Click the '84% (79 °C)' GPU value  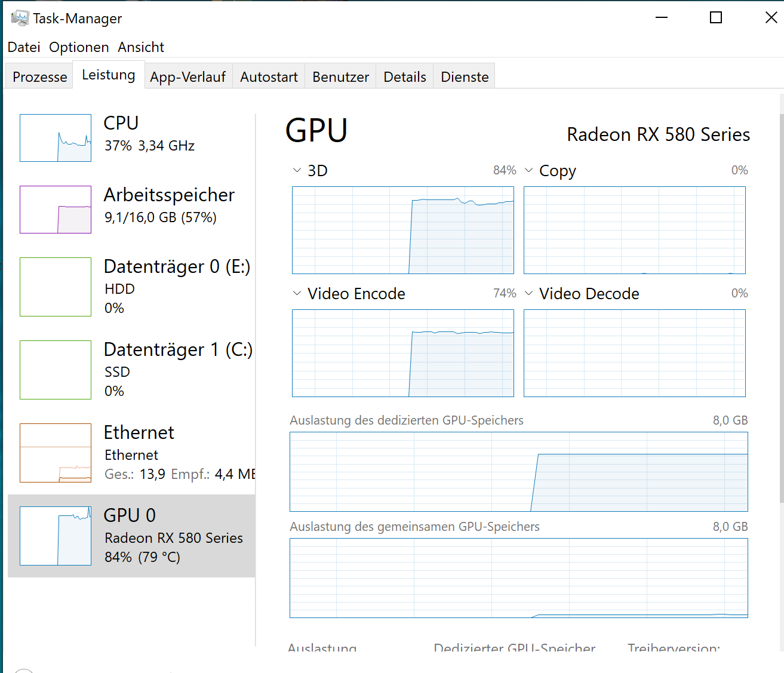[142, 557]
